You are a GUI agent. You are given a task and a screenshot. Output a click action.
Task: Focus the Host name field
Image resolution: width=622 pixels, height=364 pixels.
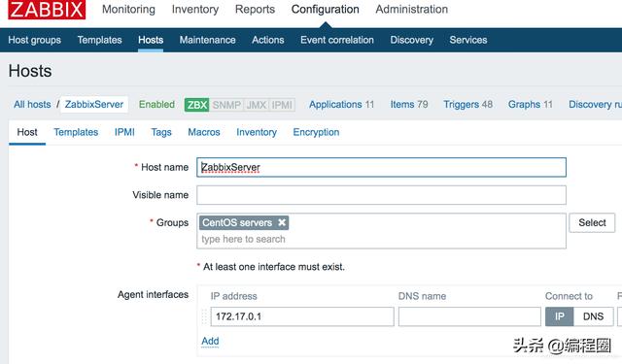[381, 168]
